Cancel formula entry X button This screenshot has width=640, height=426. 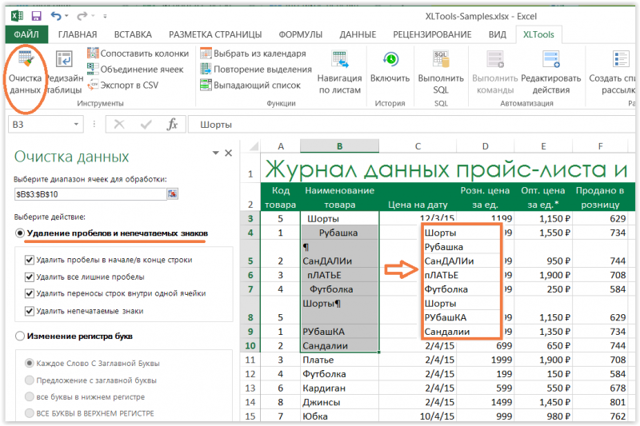coord(119,124)
